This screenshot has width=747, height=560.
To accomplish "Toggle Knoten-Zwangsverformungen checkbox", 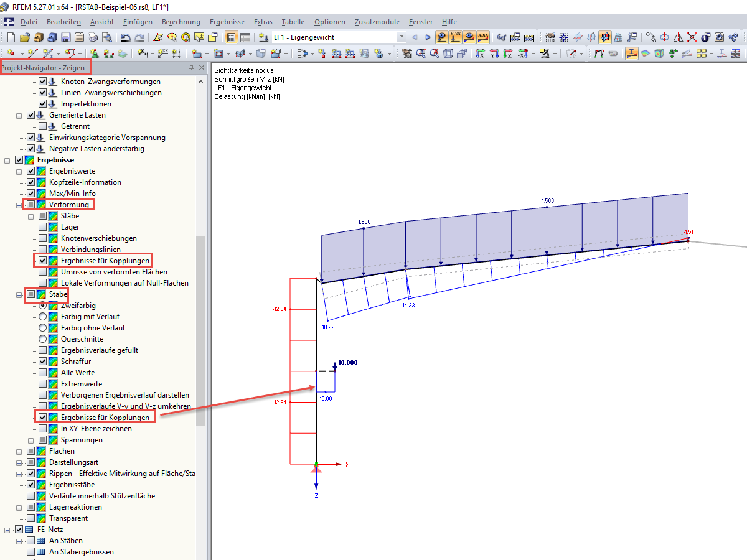I will point(43,82).
